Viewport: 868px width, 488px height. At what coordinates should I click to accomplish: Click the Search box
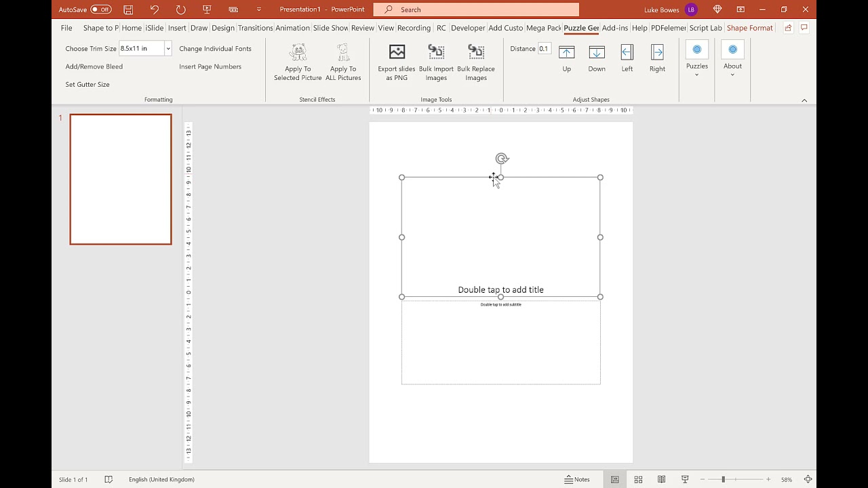point(476,9)
